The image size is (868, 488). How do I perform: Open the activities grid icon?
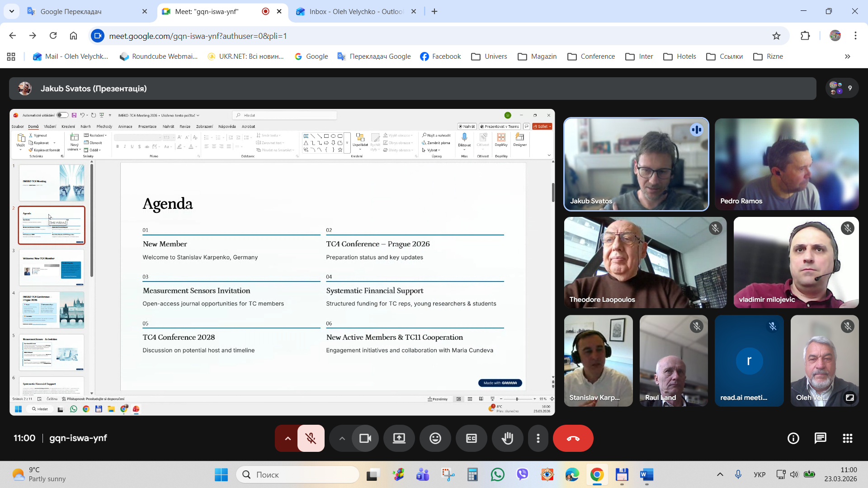pos(847,438)
